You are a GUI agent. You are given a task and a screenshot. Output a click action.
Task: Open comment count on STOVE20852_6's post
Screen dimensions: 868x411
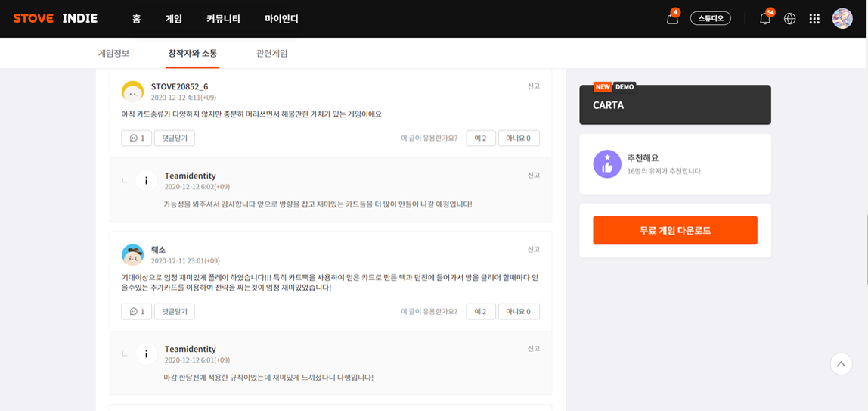136,138
